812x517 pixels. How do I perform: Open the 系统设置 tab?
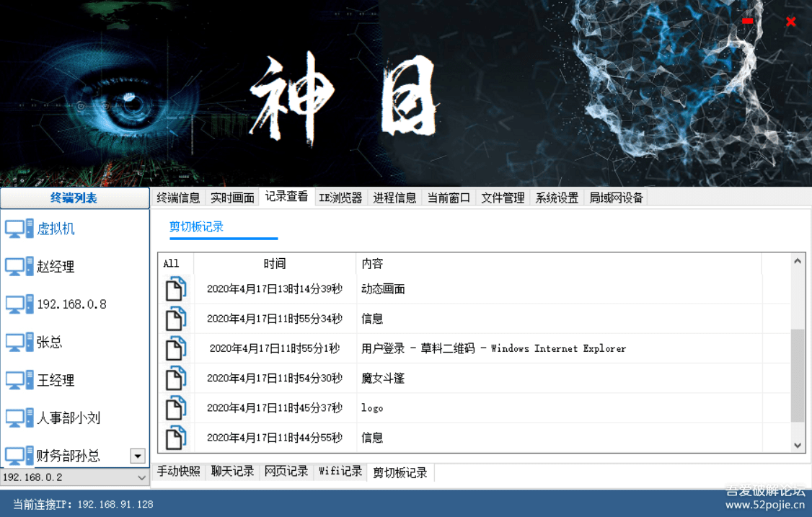click(556, 197)
